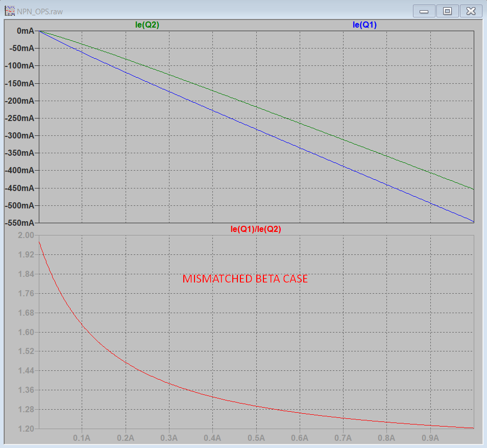The image size is (487, 448).
Task: Click the 2.00 ratio axis label
Action: coord(26,235)
